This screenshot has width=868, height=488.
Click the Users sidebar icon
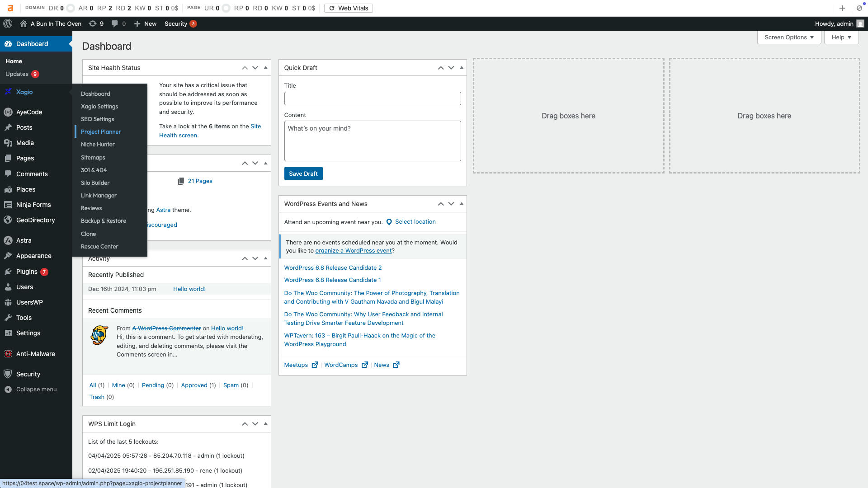8,287
